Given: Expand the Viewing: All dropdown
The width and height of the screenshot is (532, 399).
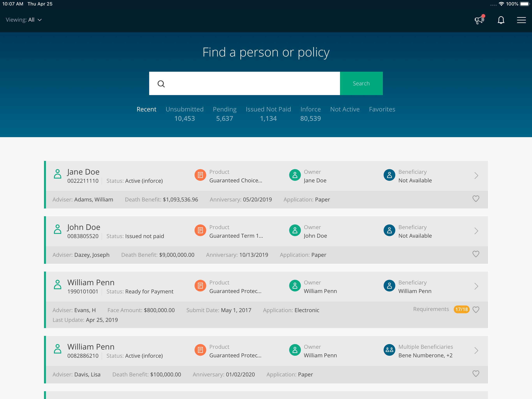Looking at the screenshot, I should coord(24,20).
